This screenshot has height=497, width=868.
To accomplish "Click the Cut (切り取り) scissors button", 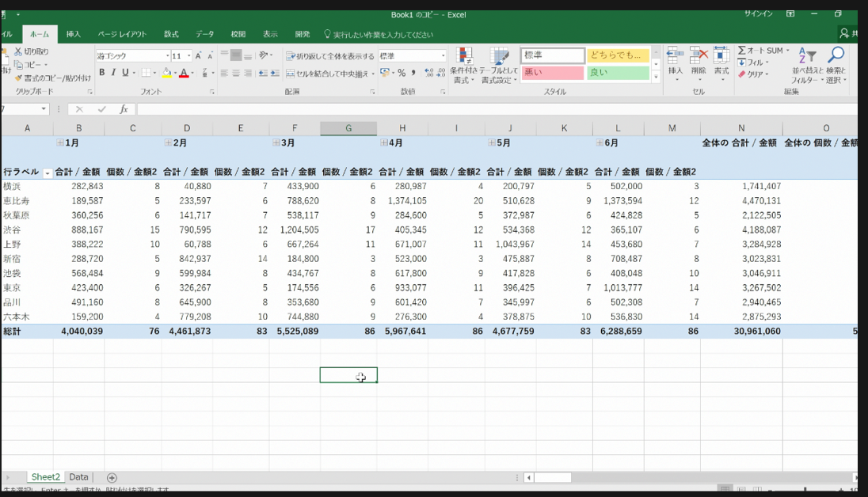I will pos(32,51).
